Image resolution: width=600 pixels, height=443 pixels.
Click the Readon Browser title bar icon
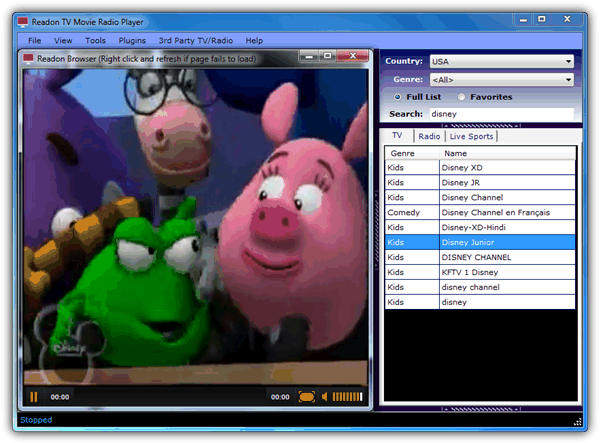28,59
